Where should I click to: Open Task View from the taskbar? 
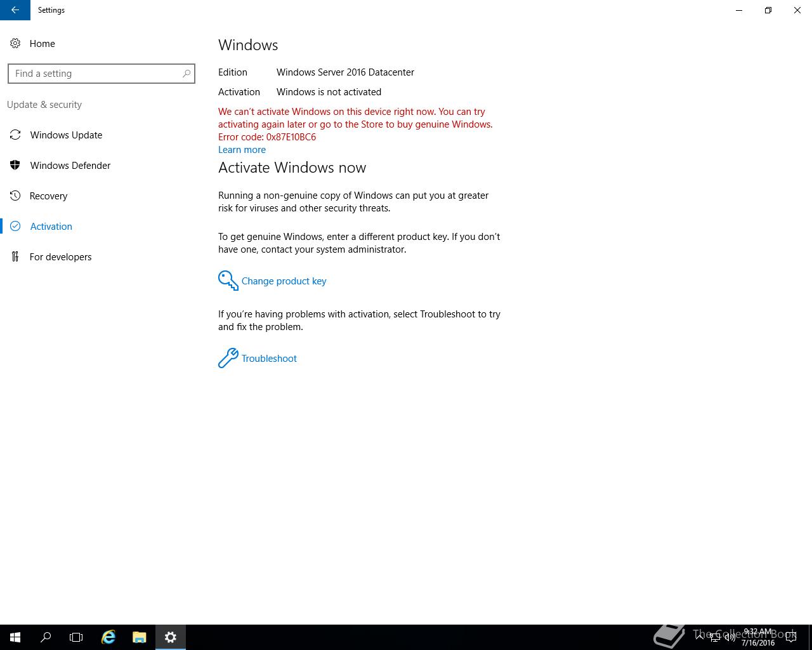tap(76, 637)
